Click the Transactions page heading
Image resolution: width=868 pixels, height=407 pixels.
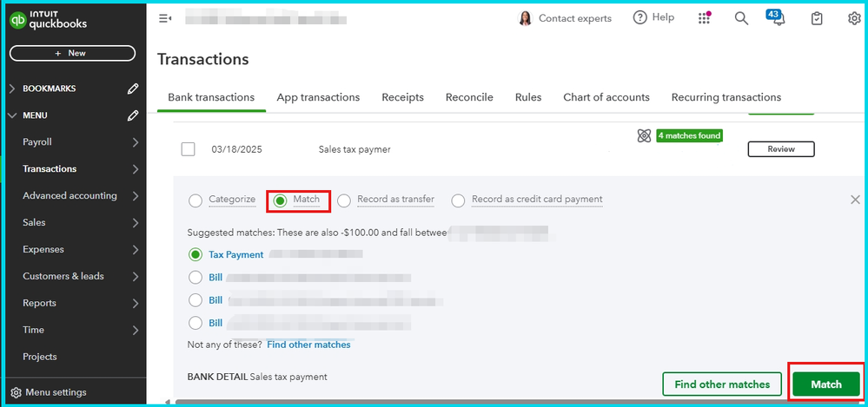(203, 60)
